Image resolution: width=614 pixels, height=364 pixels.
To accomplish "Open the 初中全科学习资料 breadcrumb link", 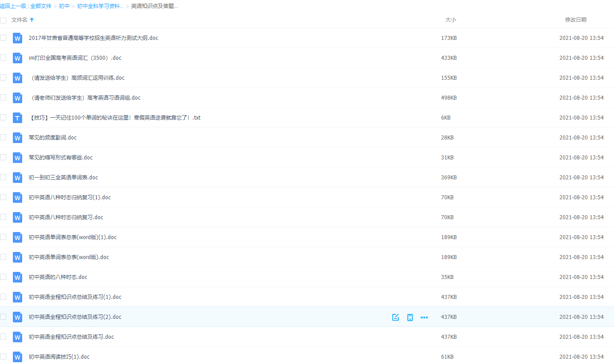I will pos(100,6).
